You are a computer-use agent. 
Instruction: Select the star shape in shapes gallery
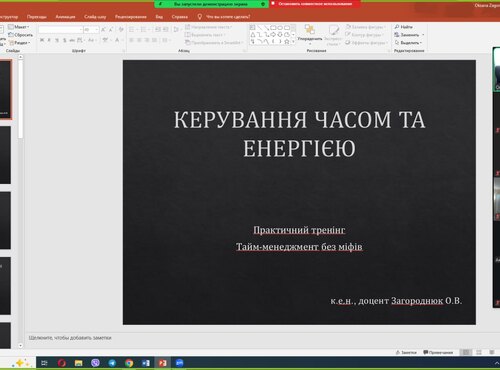click(x=286, y=41)
